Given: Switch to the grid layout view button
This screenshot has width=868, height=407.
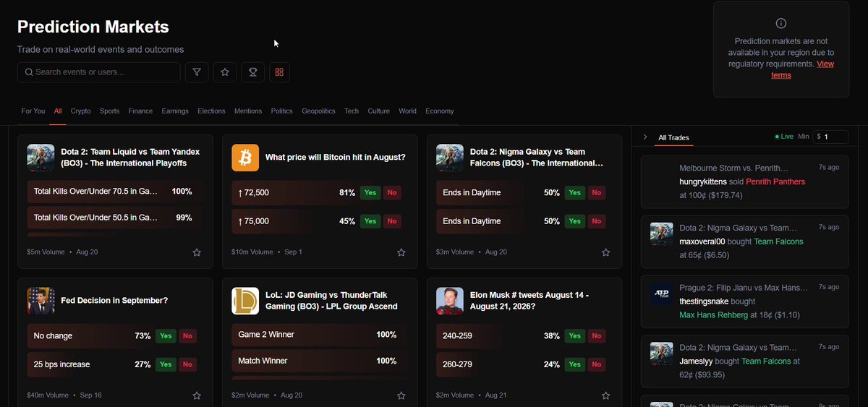Looking at the screenshot, I should 279,72.
